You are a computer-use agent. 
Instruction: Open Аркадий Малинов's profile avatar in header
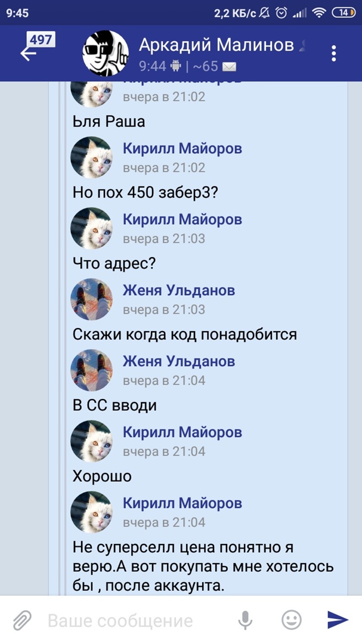[106, 54]
